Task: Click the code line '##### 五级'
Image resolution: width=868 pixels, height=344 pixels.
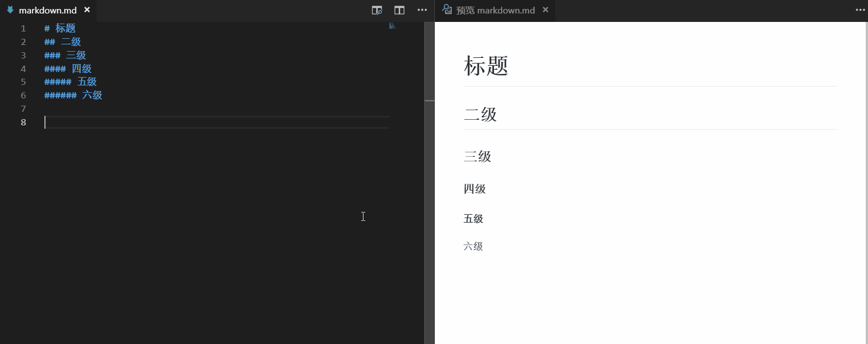Action: [71, 82]
